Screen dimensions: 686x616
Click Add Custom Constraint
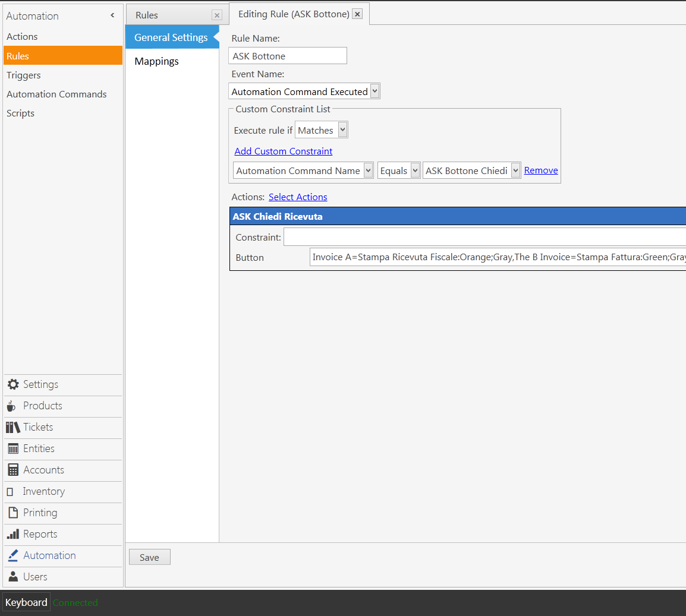point(283,151)
